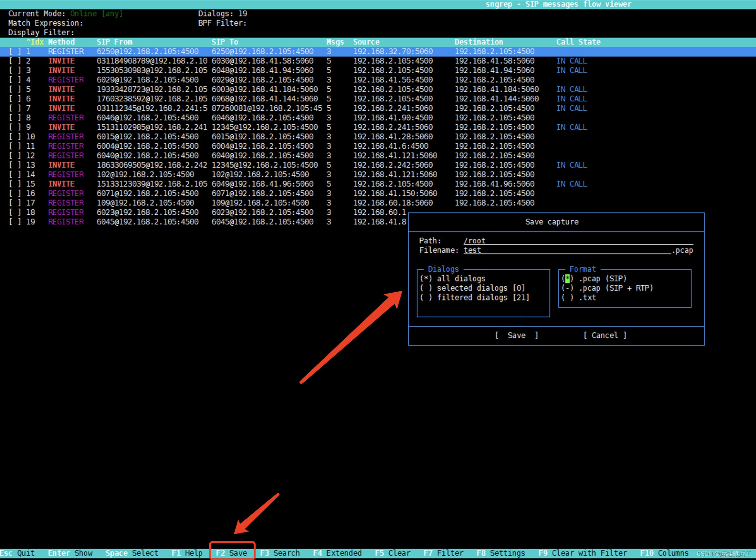Select the 'all dialogs' radio option
Image resolution: width=756 pixels, height=560 pixels.
coord(426,279)
